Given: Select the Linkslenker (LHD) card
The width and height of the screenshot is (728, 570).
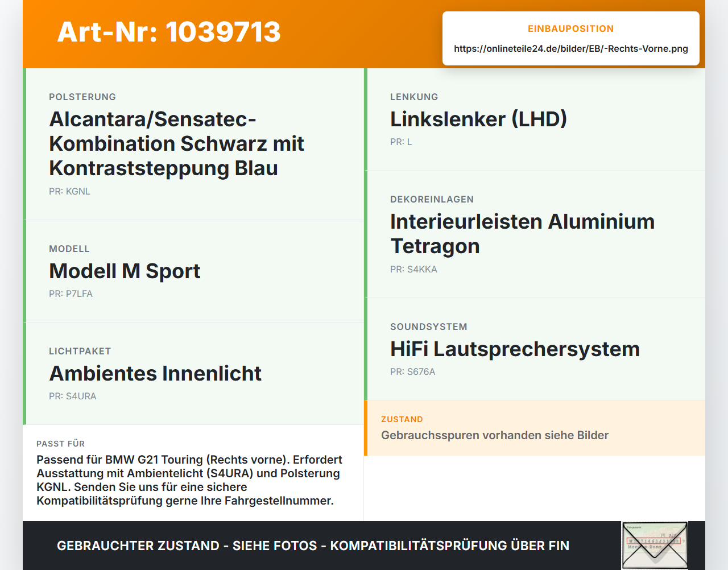Looking at the screenshot, I should [x=535, y=119].
